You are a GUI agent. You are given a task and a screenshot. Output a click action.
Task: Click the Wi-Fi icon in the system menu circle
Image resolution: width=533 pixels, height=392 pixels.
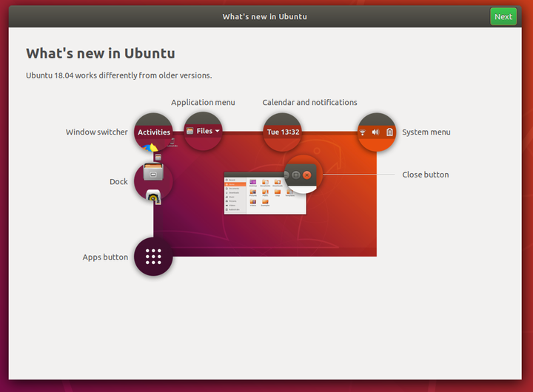pyautogui.click(x=362, y=132)
